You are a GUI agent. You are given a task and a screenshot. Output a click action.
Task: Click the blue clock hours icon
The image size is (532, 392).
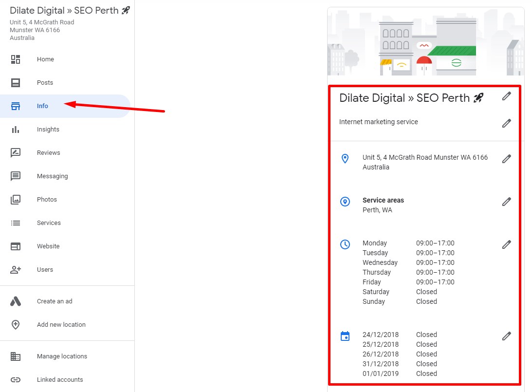[345, 245]
